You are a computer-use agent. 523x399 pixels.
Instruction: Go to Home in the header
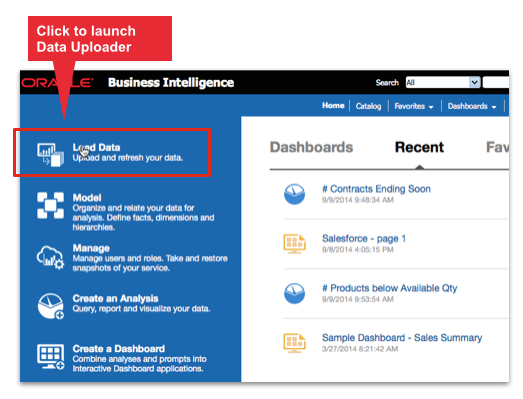[333, 106]
